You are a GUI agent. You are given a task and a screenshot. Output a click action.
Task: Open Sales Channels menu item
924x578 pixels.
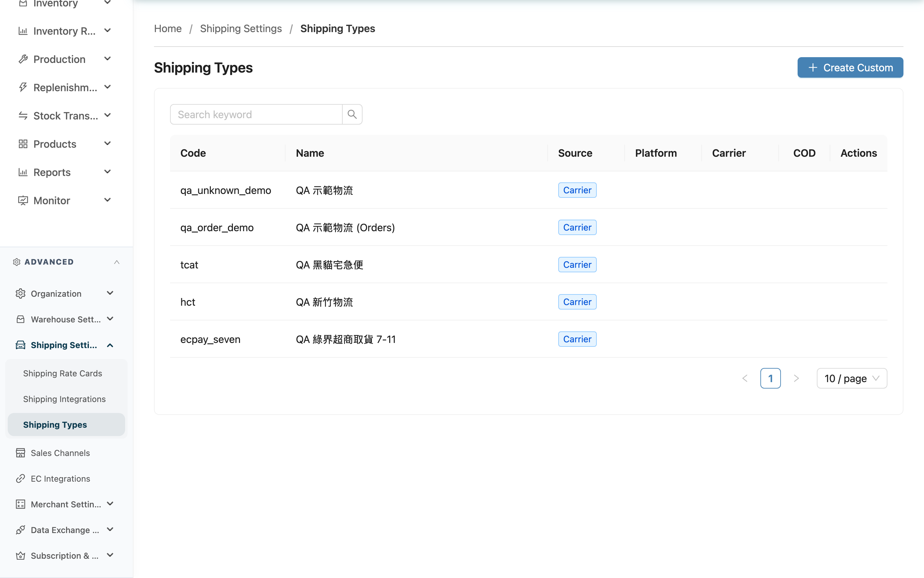tap(66, 453)
